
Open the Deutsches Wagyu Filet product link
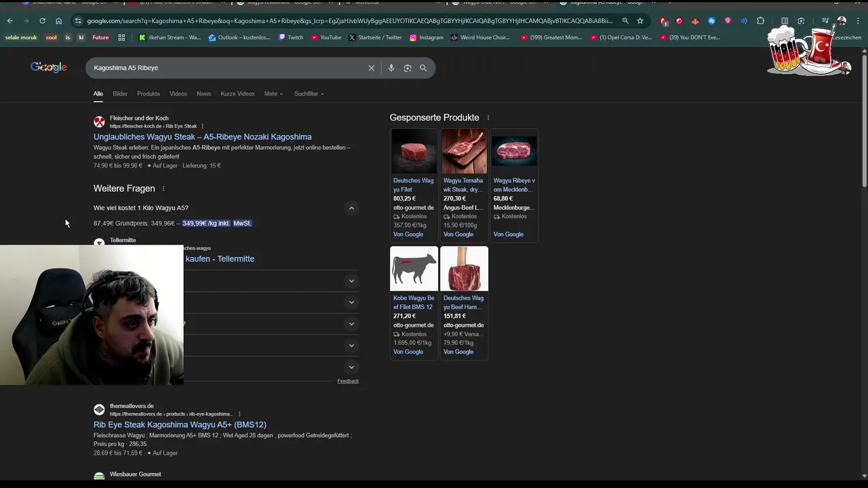click(414, 185)
